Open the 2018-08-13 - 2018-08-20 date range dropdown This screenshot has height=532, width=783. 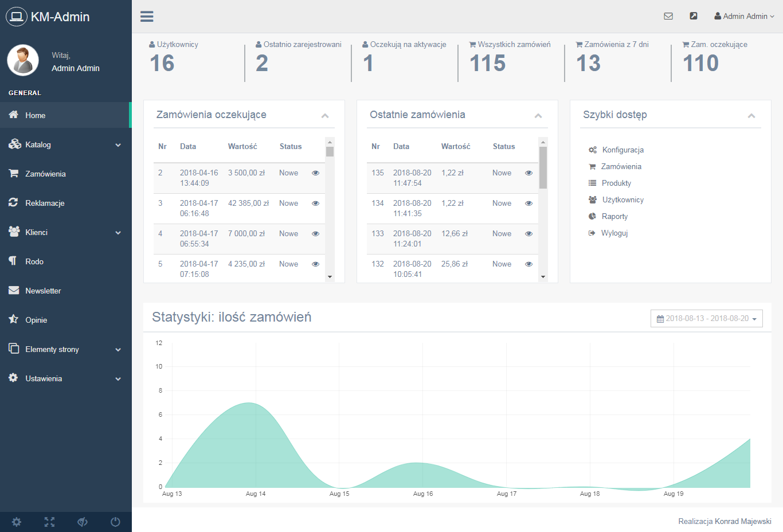(x=706, y=319)
